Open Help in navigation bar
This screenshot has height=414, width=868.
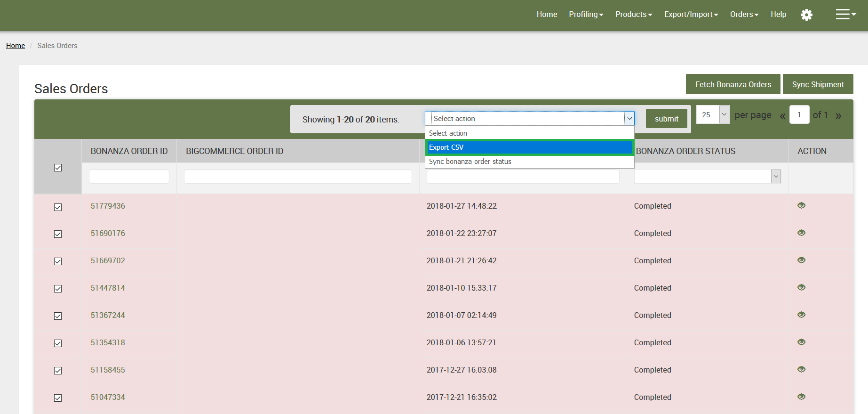click(x=778, y=15)
